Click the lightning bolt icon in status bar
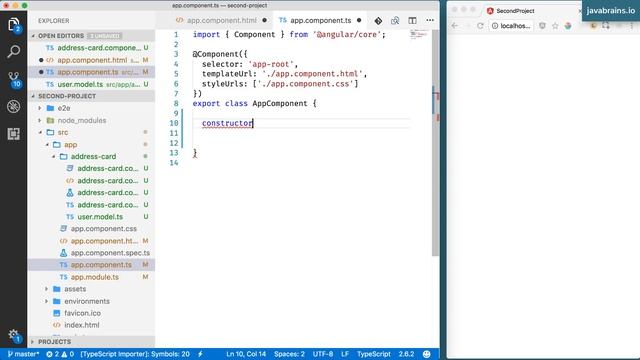The width and height of the screenshot is (640, 360). [x=200, y=354]
